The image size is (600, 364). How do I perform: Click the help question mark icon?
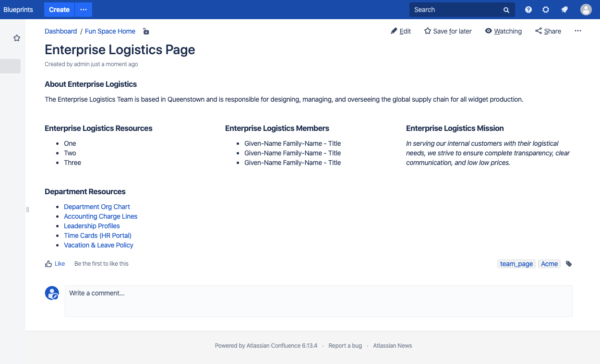528,10
